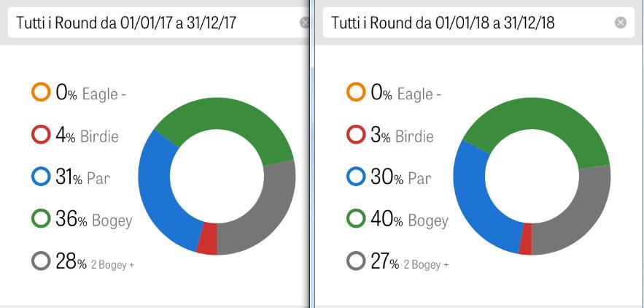Click the blue Par circle in 2018 legend
This screenshot has width=644, height=308.
[x=356, y=177]
